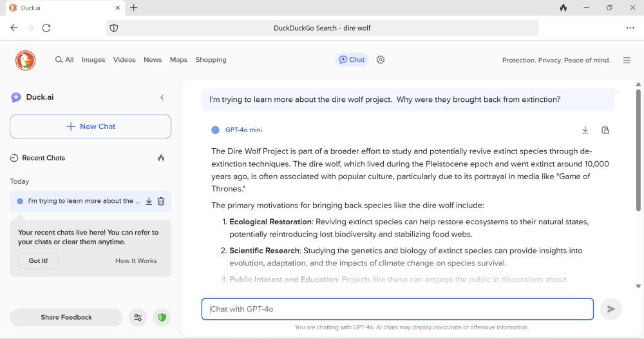Download the dire wolf chat from sidebar
Image resolution: width=644 pixels, height=339 pixels.
(149, 201)
